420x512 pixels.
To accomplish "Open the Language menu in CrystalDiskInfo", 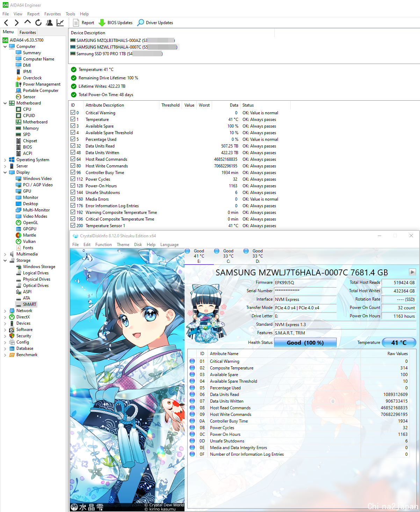I will pyautogui.click(x=169, y=245).
